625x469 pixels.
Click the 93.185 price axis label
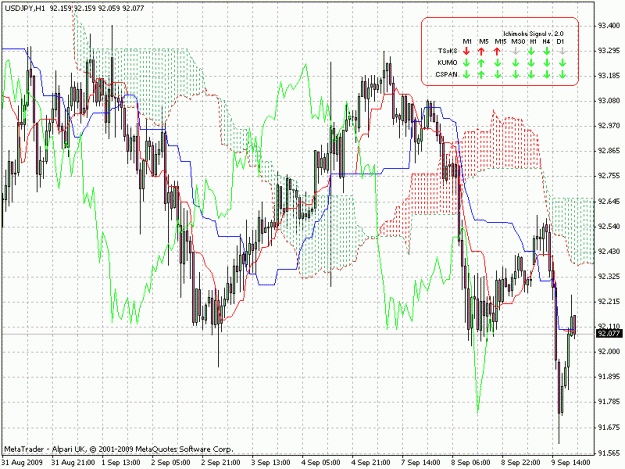click(x=609, y=76)
